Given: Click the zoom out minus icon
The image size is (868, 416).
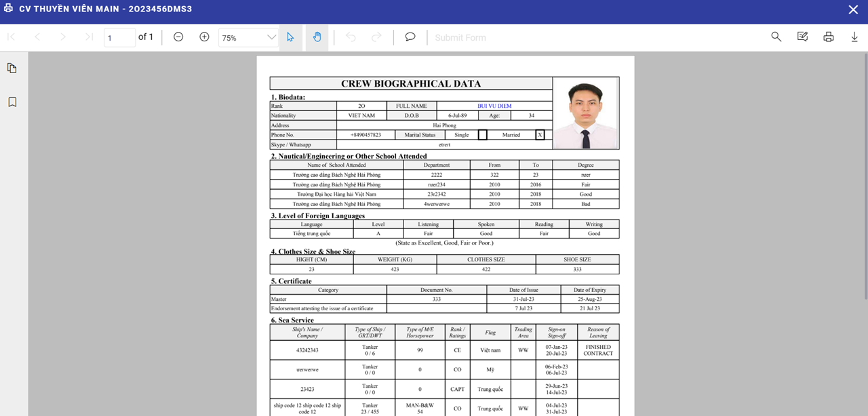Looking at the screenshot, I should click(178, 37).
